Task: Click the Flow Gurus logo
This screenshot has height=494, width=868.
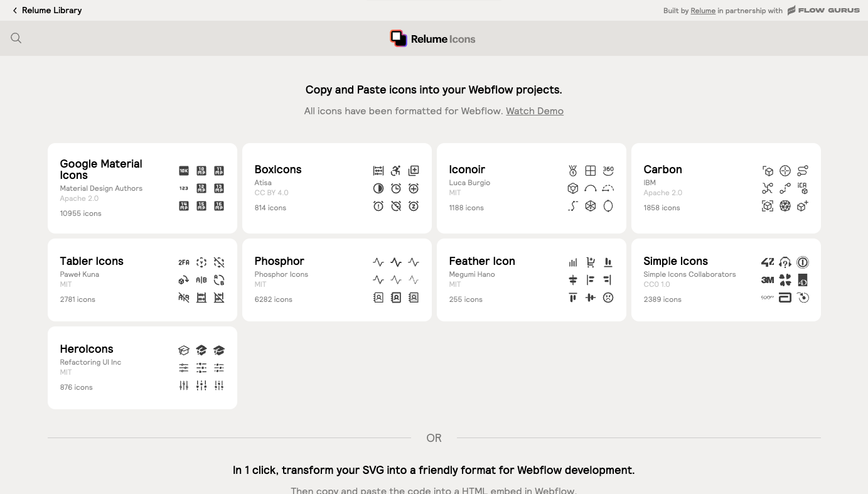Action: 823,10
